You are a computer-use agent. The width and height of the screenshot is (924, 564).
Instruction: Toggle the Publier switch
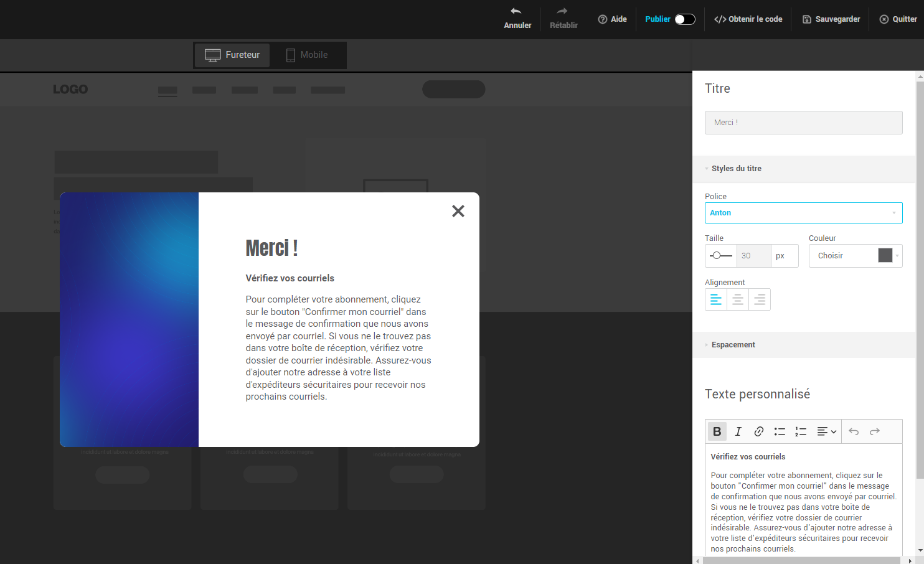pyautogui.click(x=685, y=19)
